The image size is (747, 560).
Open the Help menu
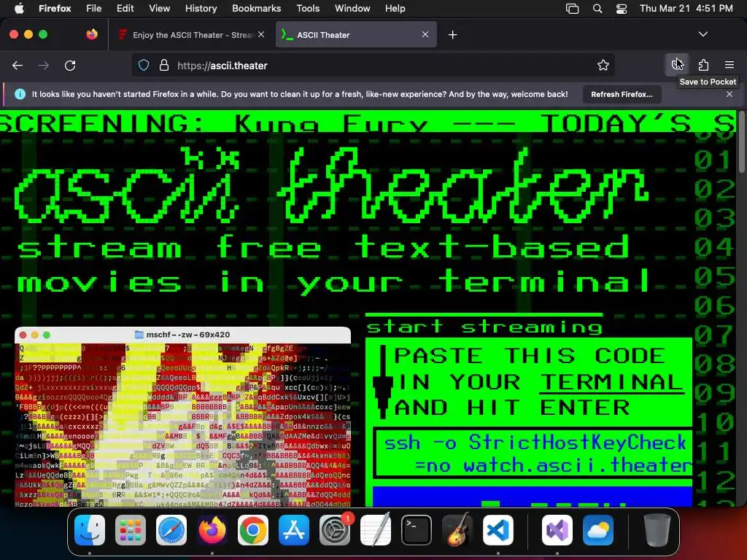395,8
